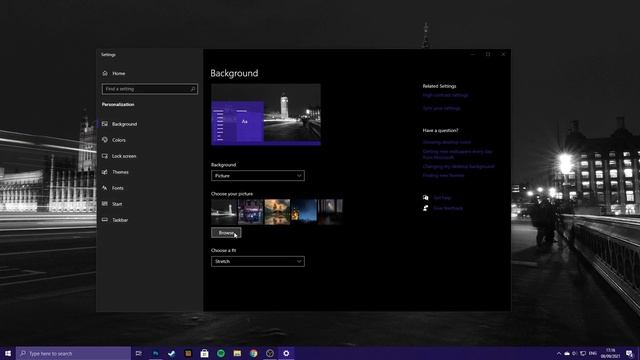This screenshot has width=640, height=360.
Task: Open the Windows Start menu
Action: coord(8,353)
